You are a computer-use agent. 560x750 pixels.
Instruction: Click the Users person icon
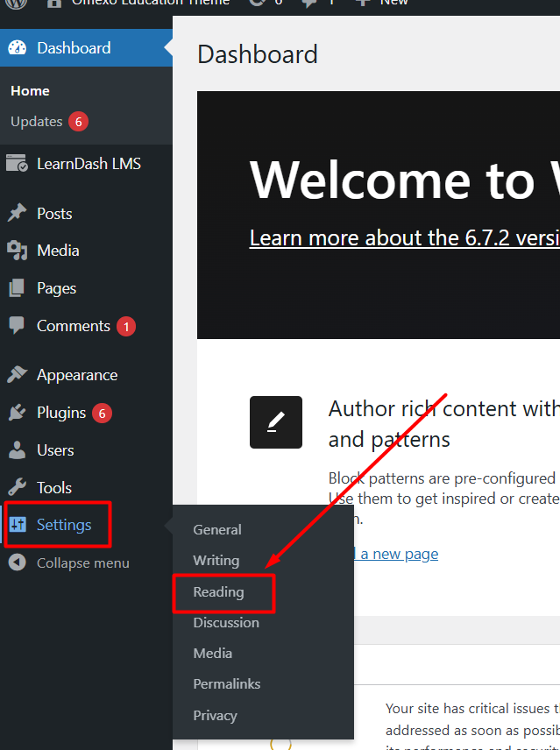tap(18, 450)
